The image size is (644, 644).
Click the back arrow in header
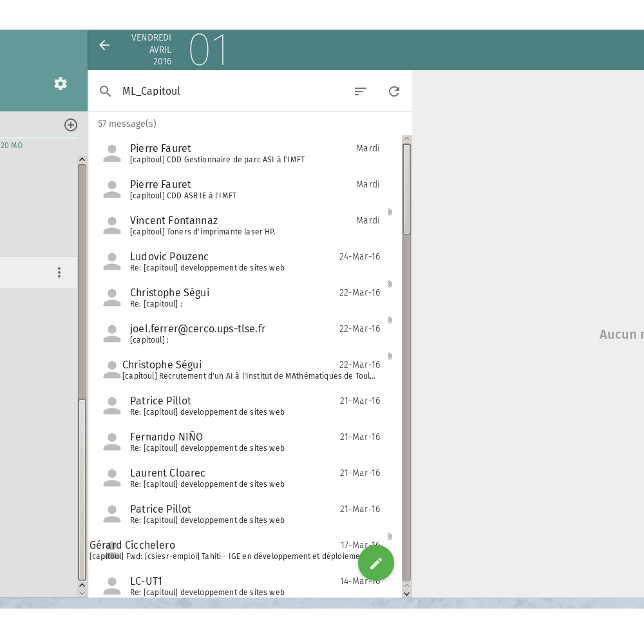[104, 45]
